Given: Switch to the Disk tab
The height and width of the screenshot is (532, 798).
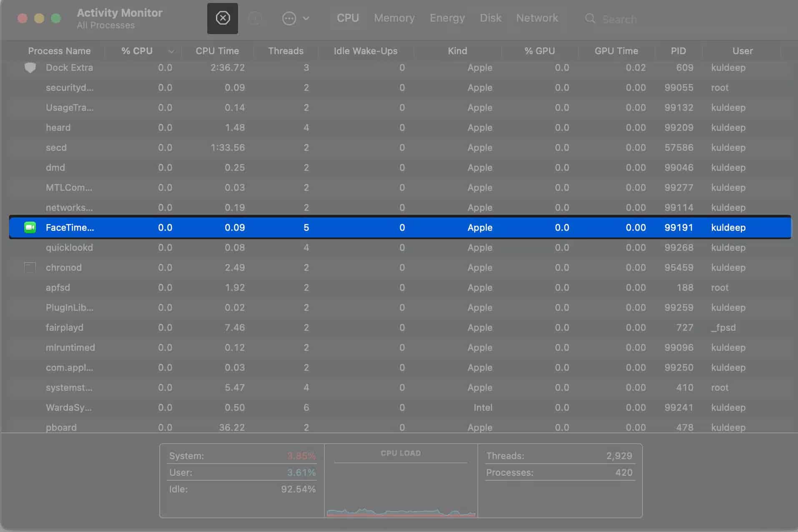Looking at the screenshot, I should pyautogui.click(x=490, y=18).
